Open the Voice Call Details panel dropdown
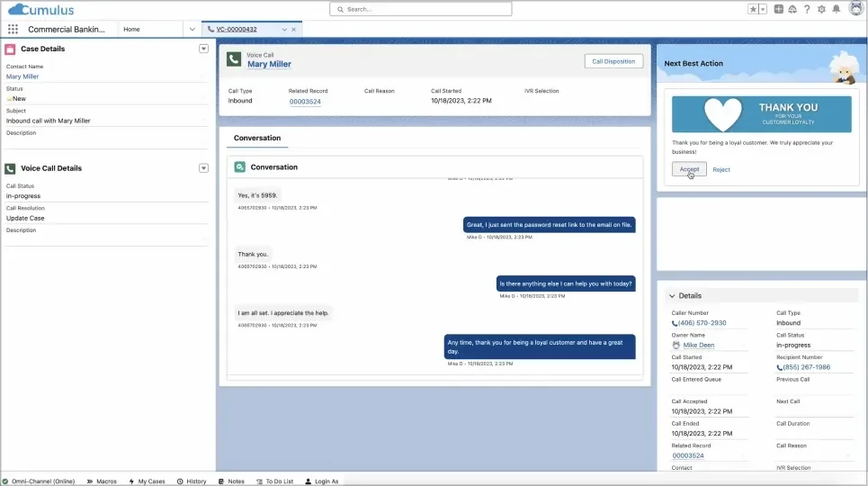 [x=203, y=168]
